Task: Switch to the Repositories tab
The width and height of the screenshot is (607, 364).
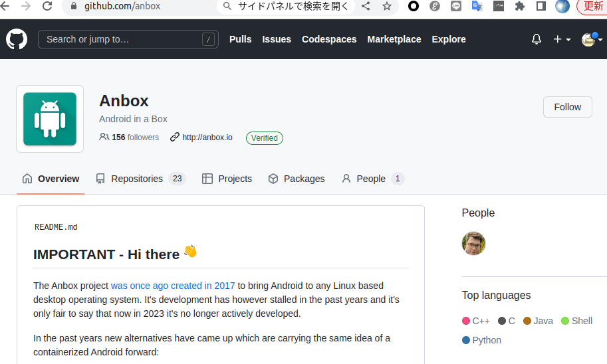Action: point(141,179)
